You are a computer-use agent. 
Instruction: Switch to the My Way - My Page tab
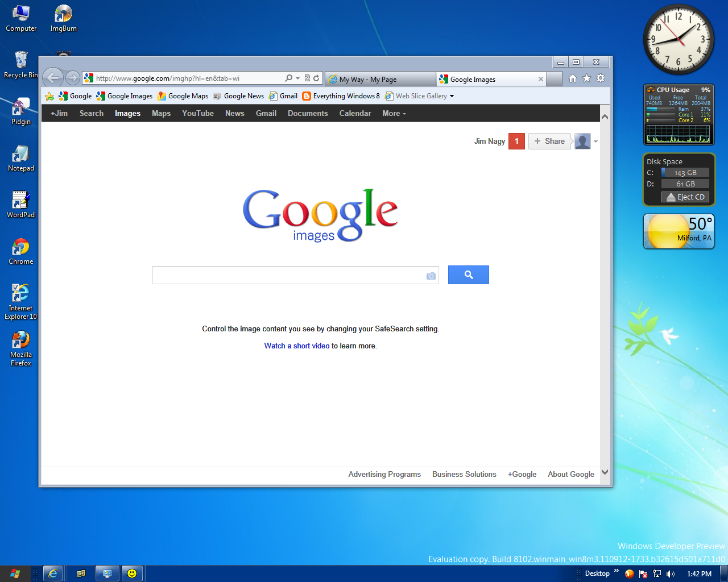point(380,79)
